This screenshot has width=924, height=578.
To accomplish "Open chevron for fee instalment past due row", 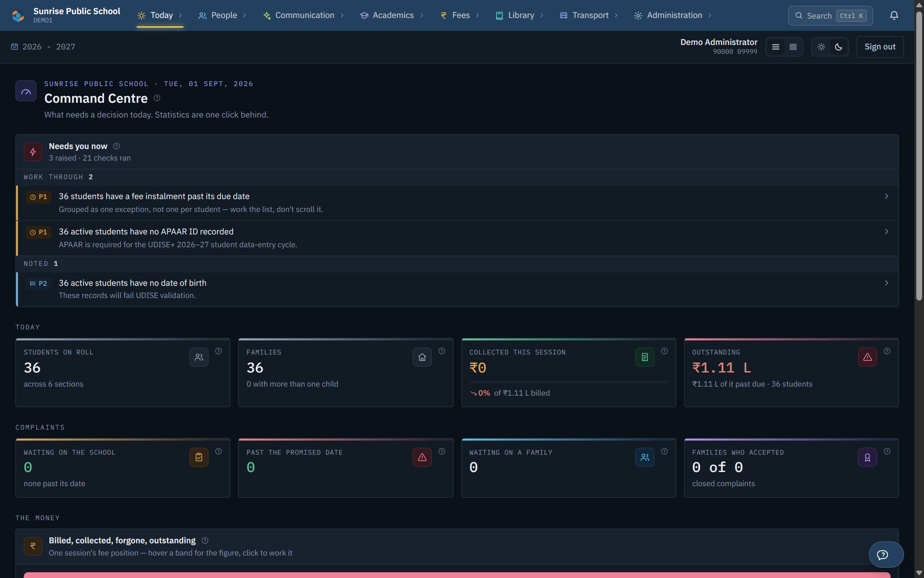I will click(886, 196).
